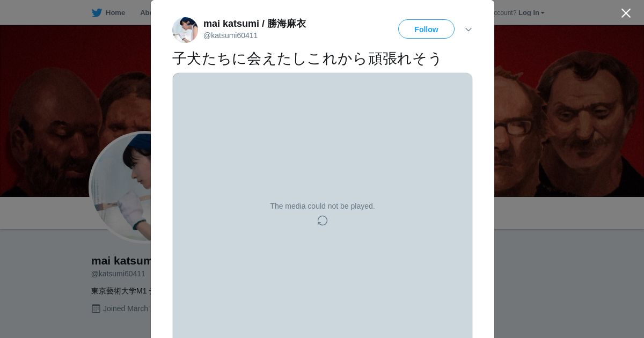
Task: Reload the unplayable media with retry icon
Action: [323, 221]
